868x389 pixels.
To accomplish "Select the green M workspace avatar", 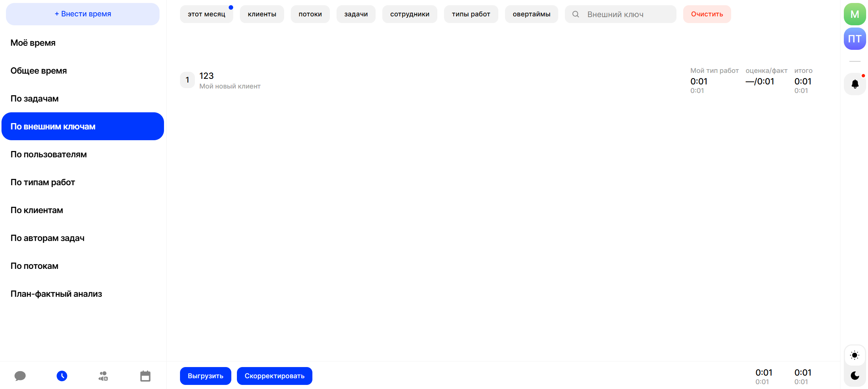I will tap(855, 14).
